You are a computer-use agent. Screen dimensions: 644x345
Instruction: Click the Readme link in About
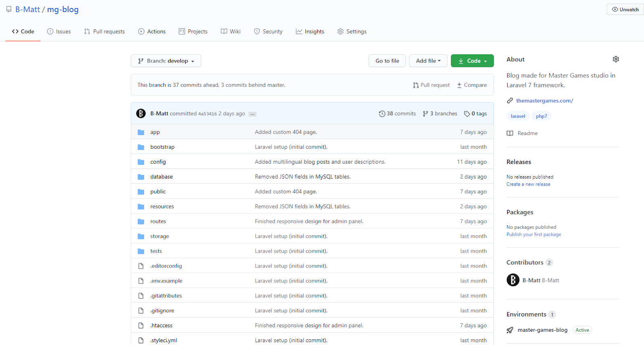pyautogui.click(x=528, y=133)
